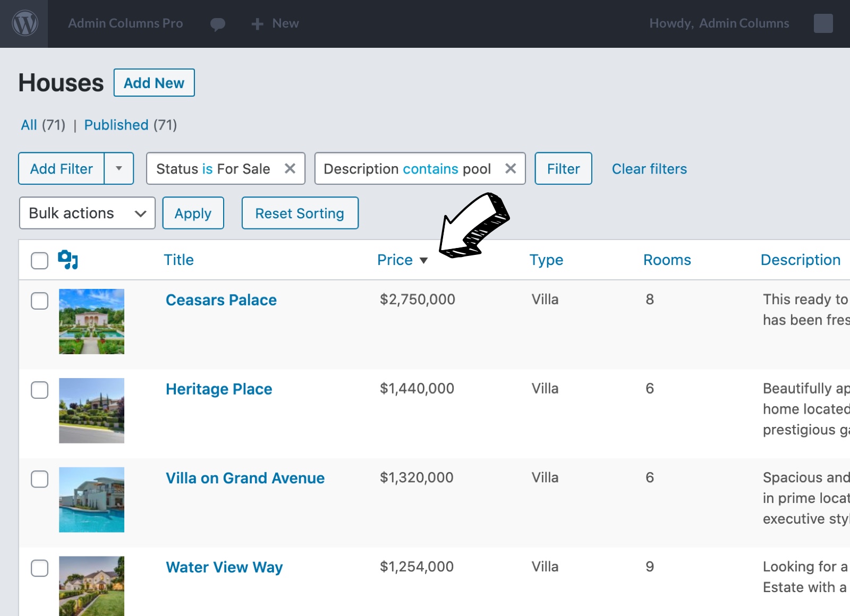Click the Clear filters link
The width and height of the screenshot is (850, 616).
(x=649, y=169)
